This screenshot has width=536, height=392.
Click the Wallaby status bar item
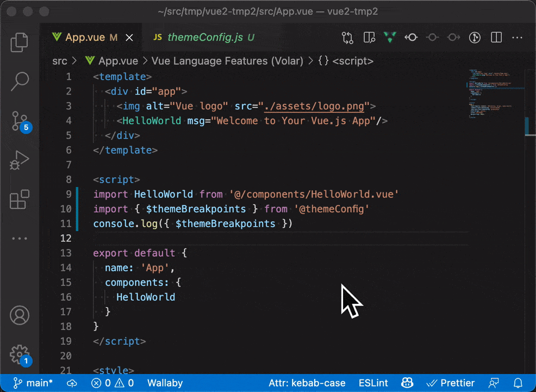coord(165,383)
